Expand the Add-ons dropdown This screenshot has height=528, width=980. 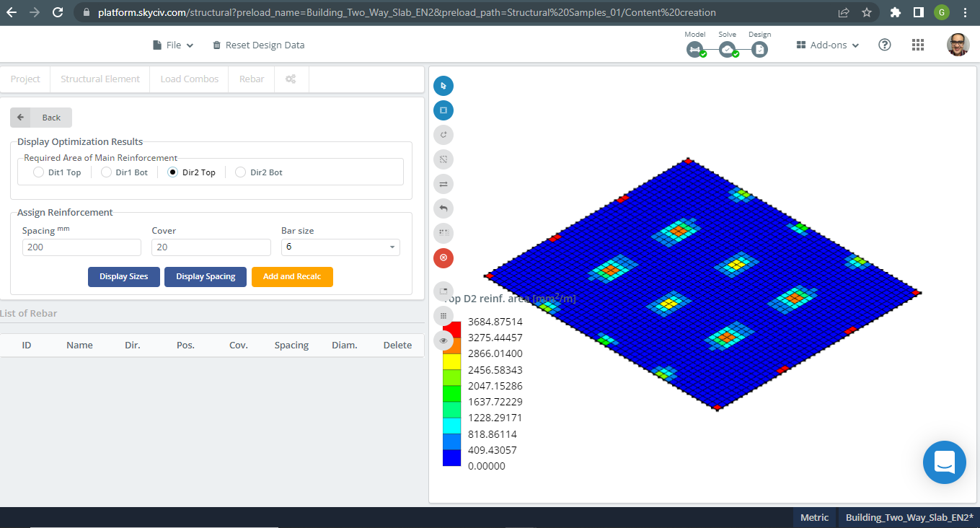click(x=826, y=45)
